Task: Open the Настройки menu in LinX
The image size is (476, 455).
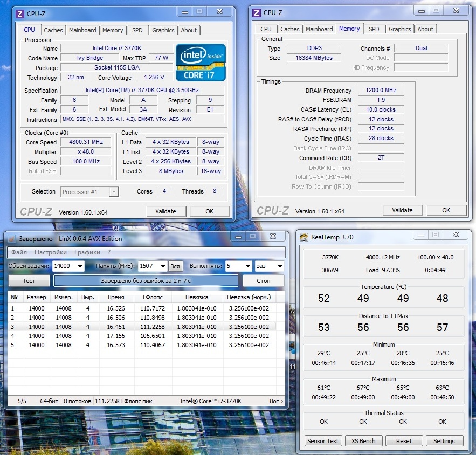Action: click(x=51, y=252)
